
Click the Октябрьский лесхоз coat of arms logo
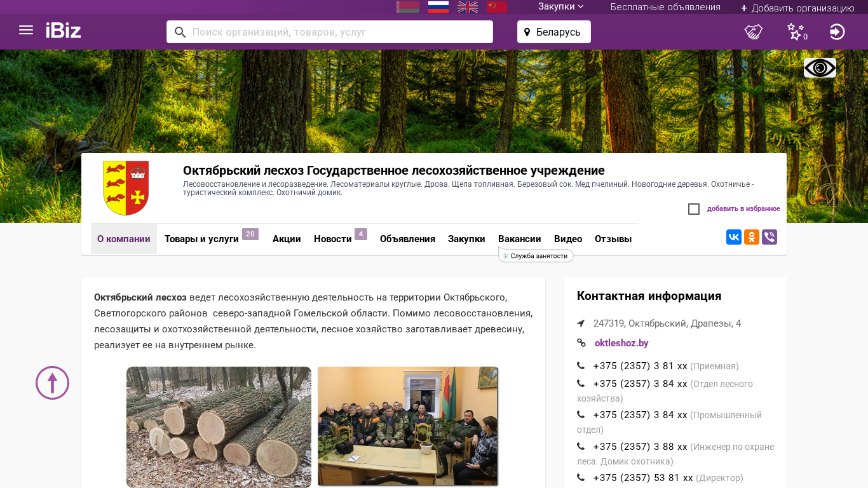126,187
